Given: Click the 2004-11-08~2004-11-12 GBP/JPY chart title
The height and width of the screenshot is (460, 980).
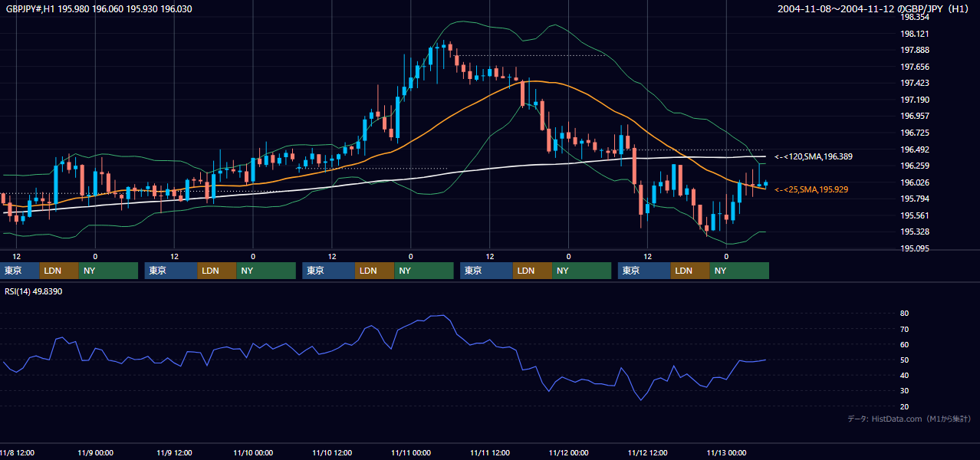Looking at the screenshot, I should (873, 8).
